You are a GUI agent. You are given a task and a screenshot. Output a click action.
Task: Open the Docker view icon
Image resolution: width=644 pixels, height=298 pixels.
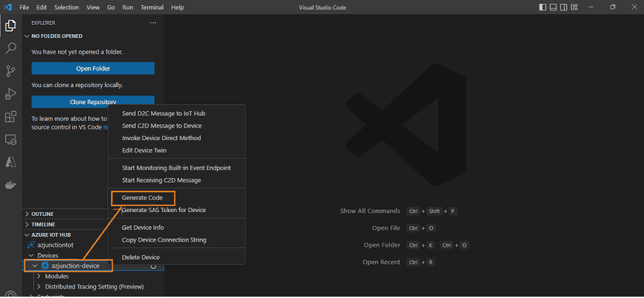(11, 185)
